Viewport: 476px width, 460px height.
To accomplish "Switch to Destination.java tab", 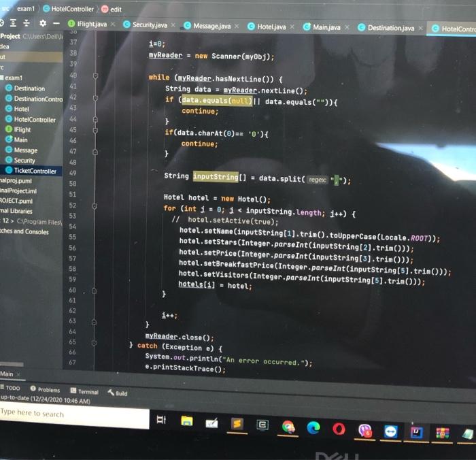I will pos(386,28).
